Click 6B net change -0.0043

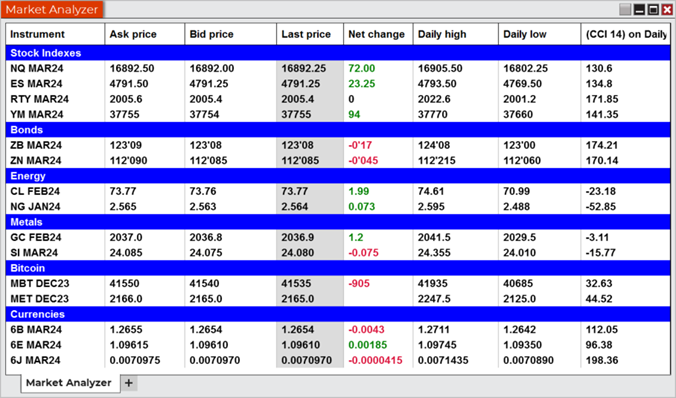point(366,329)
